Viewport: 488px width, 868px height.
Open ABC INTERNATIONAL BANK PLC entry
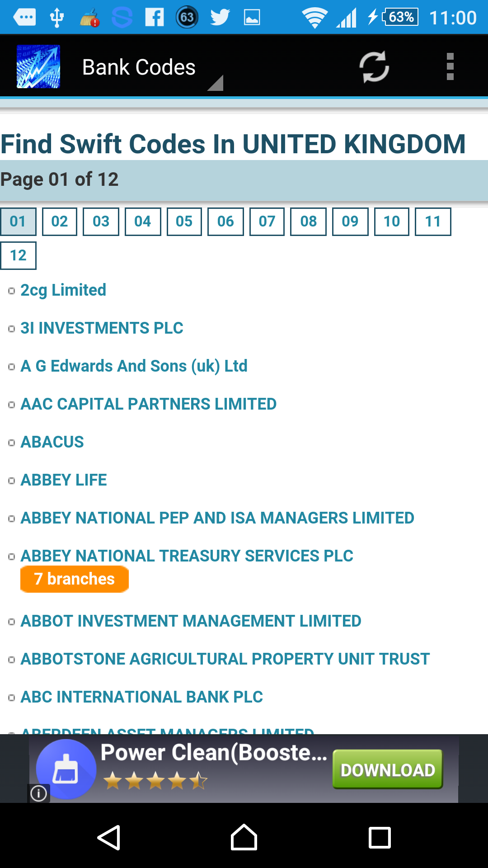coord(142,697)
